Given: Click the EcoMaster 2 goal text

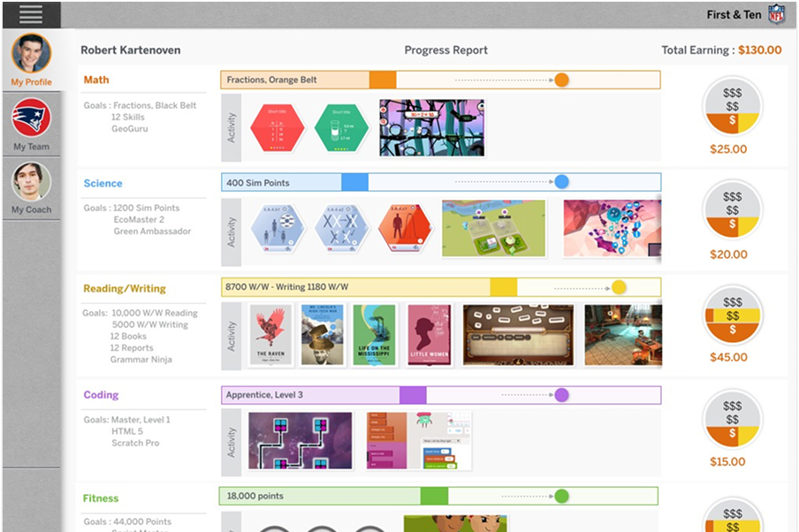Looking at the screenshot, I should pyautogui.click(x=139, y=220).
